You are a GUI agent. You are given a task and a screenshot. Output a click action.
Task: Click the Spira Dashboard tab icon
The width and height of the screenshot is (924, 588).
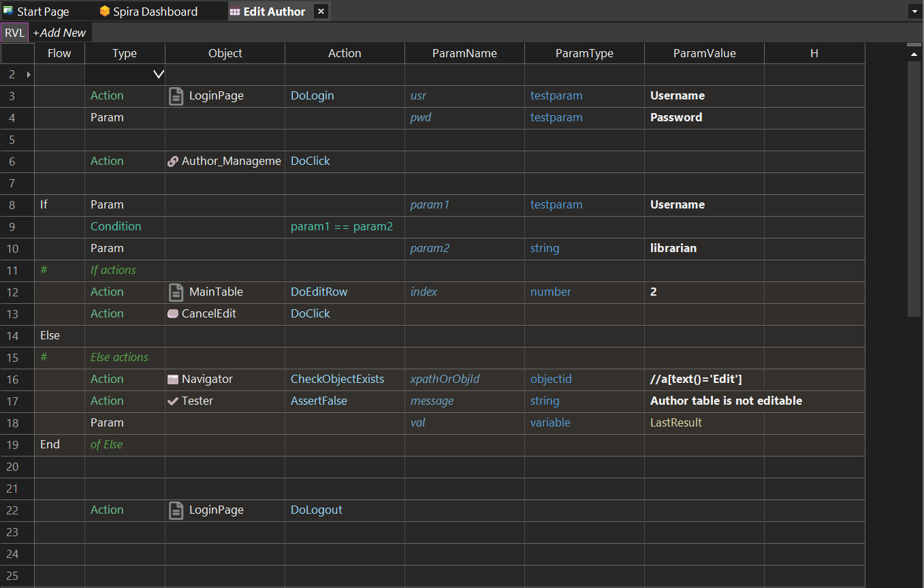point(104,11)
